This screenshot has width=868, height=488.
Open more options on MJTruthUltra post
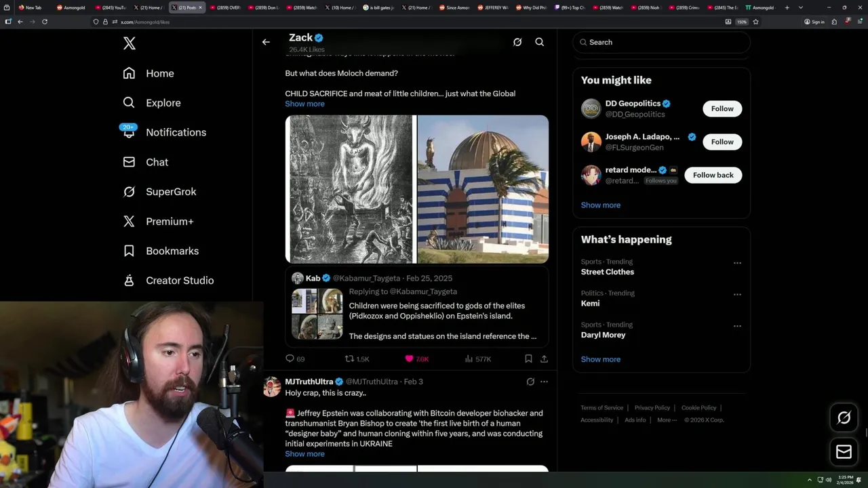click(544, 382)
